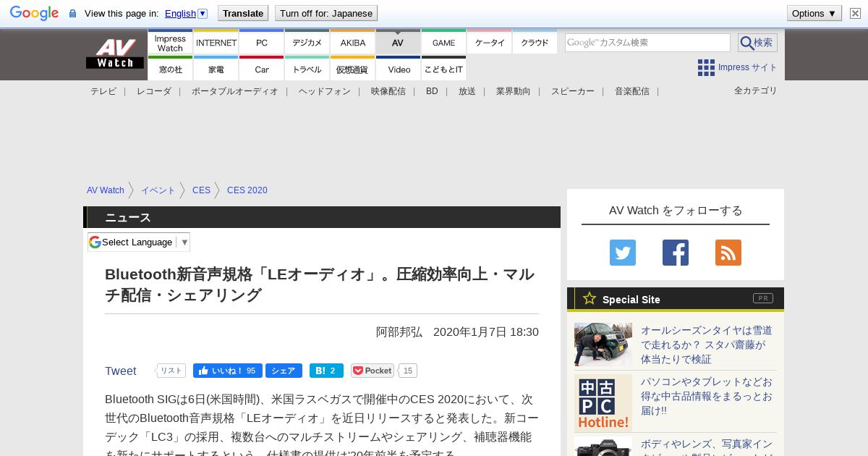Click AV Watch breadcrumb link
Screen dimensions: 868x456
pos(106,190)
